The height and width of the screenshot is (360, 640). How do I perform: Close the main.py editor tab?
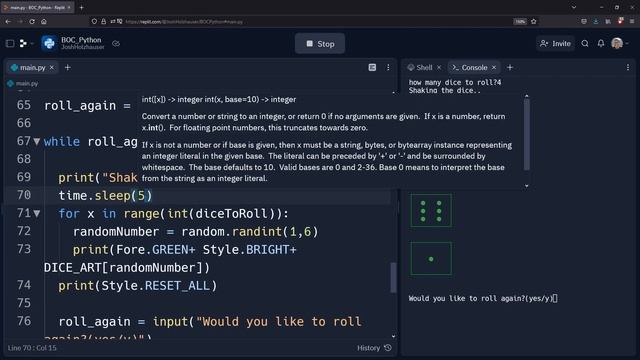pos(52,67)
